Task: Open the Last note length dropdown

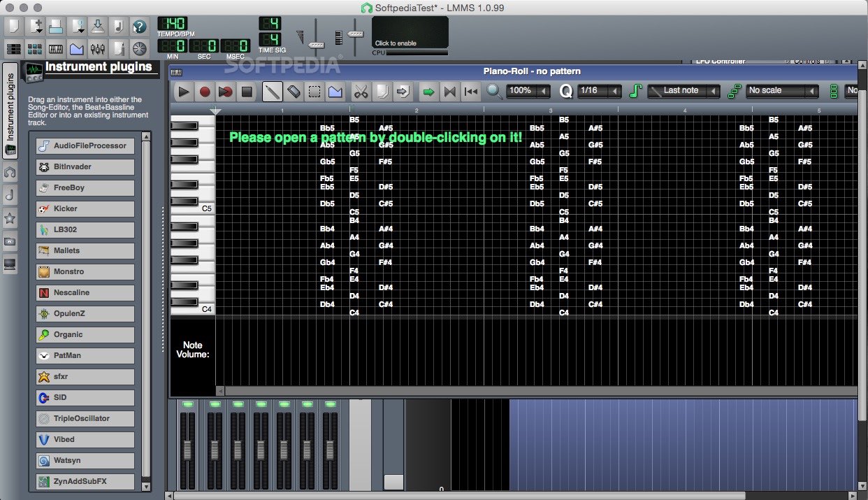Action: coord(683,91)
